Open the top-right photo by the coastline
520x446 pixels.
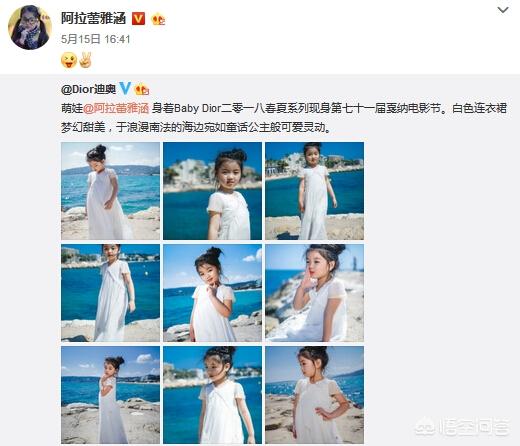tap(314, 191)
